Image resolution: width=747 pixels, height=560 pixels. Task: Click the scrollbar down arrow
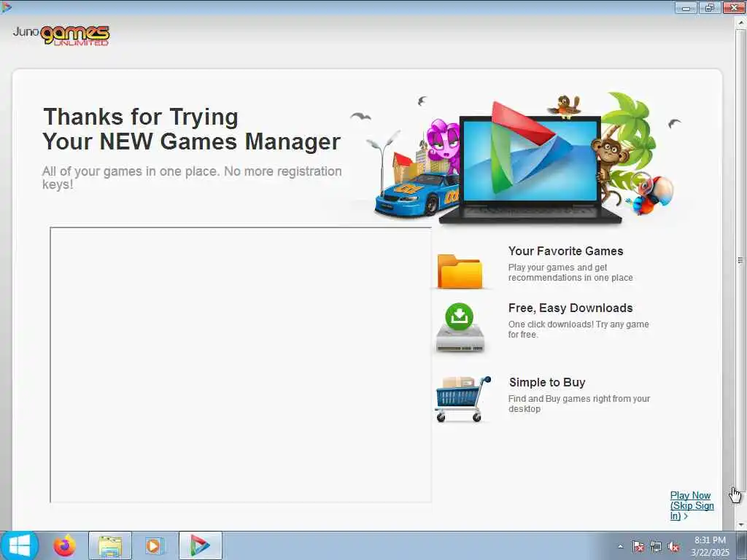pos(740,525)
